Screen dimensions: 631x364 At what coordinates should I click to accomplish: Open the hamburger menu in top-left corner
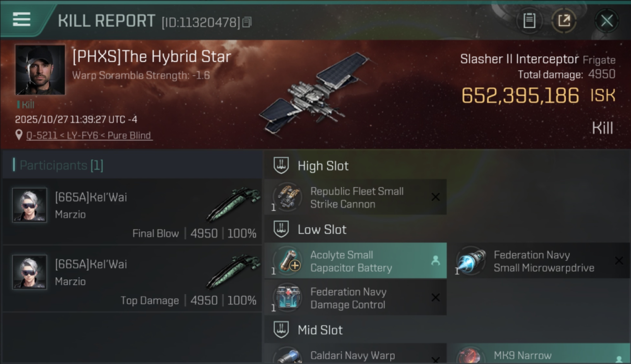21,20
